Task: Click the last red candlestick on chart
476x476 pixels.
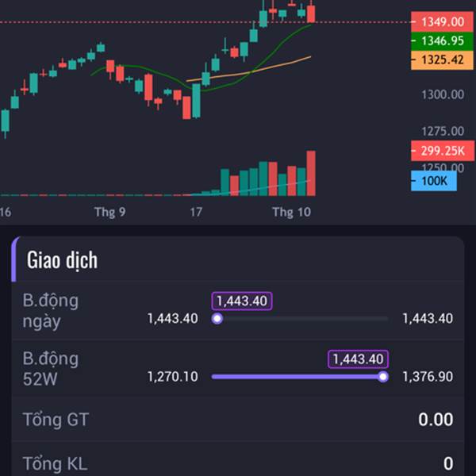Action: pos(311,13)
